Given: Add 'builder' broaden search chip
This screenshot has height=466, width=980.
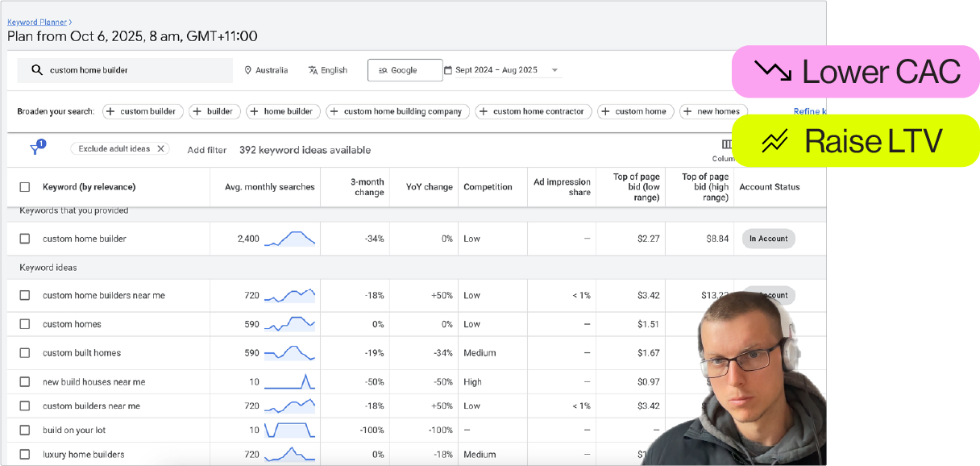Looking at the screenshot, I should [214, 111].
